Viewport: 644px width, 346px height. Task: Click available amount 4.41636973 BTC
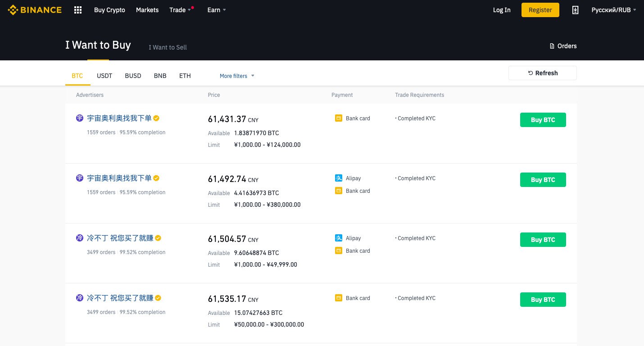point(257,193)
